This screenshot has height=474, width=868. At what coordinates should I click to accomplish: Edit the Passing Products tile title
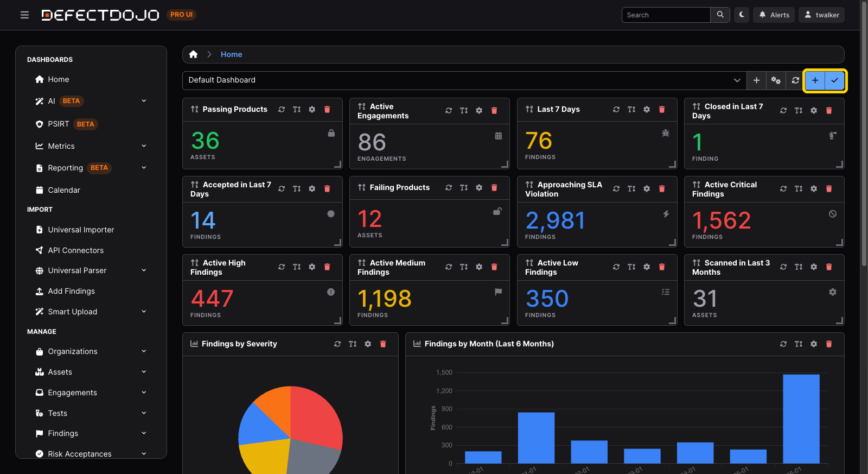point(297,110)
